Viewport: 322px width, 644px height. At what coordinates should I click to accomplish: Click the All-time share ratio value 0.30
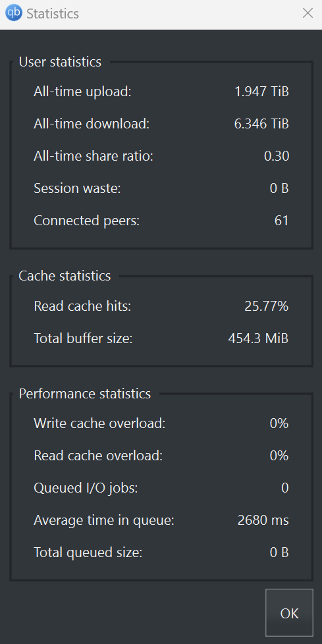pyautogui.click(x=277, y=156)
